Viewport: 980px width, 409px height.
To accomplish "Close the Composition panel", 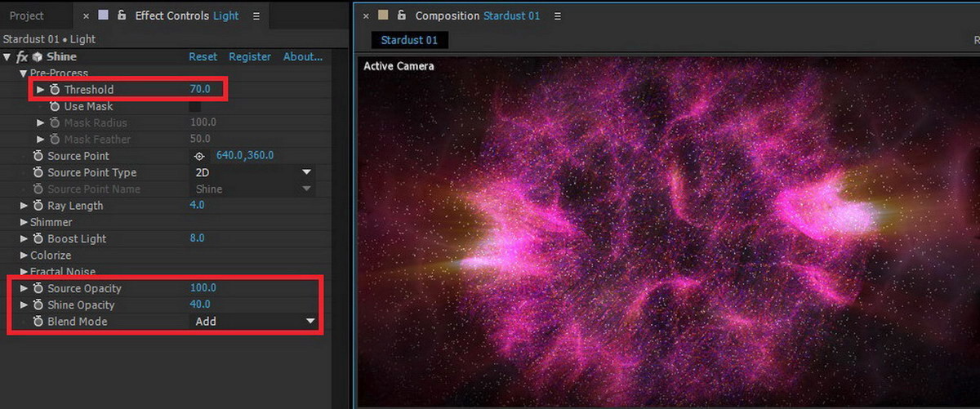I will [366, 16].
